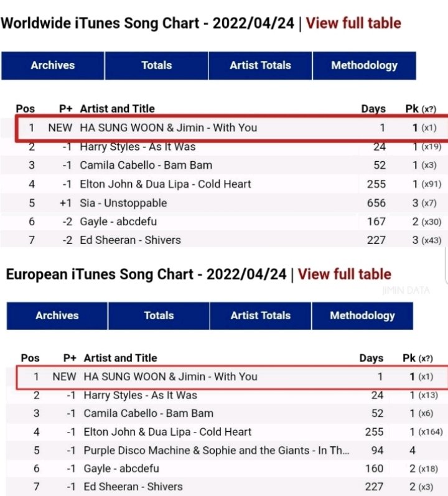Open Archives for the European iTunes chart

(x=57, y=316)
